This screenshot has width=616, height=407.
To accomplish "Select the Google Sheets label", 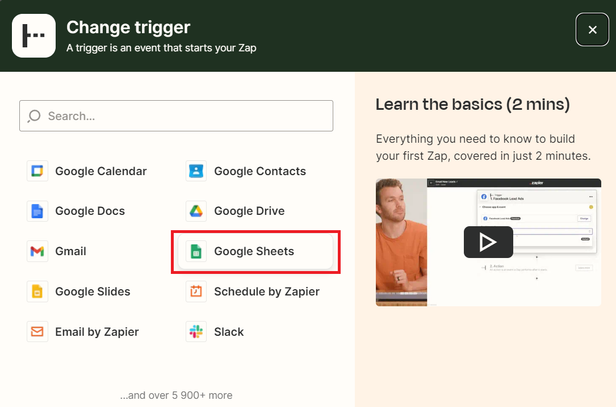I will [254, 251].
